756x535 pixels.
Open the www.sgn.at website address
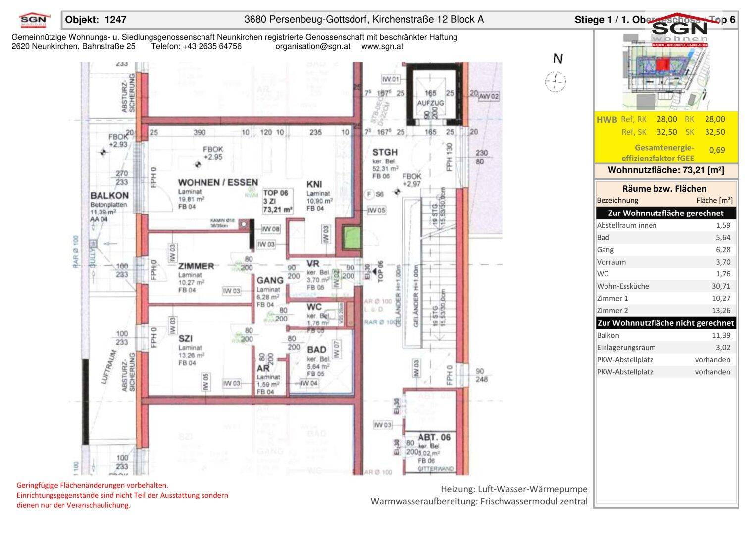click(x=382, y=46)
